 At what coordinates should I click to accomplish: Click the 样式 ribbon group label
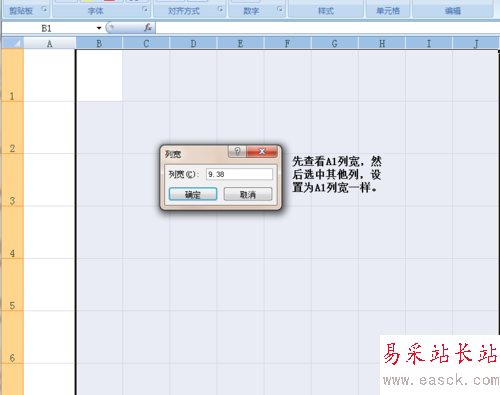pos(326,11)
